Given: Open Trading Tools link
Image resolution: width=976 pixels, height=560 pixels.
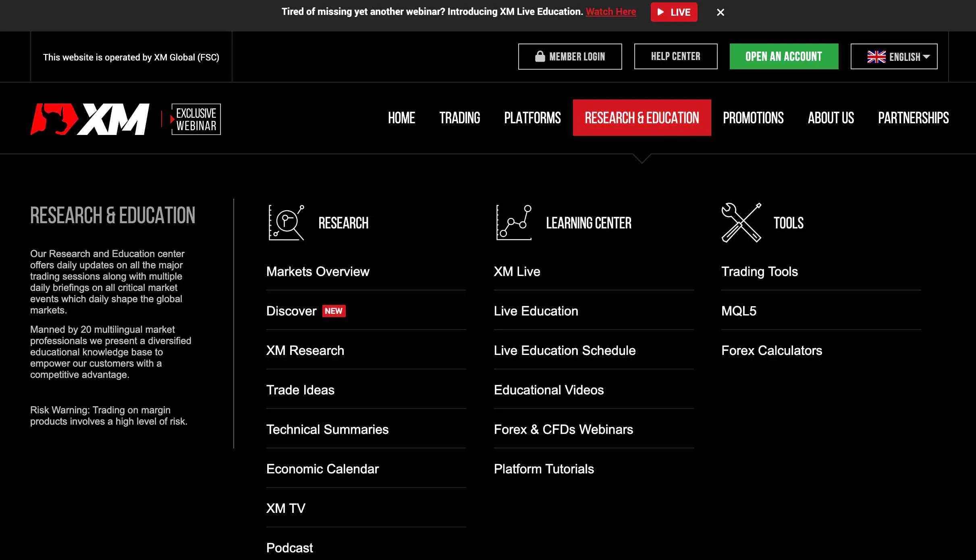Looking at the screenshot, I should tap(760, 272).
